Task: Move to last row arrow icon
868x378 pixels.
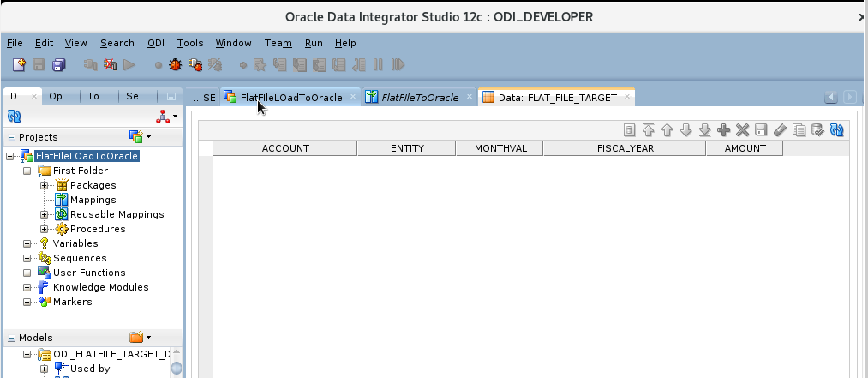Action: (x=704, y=130)
